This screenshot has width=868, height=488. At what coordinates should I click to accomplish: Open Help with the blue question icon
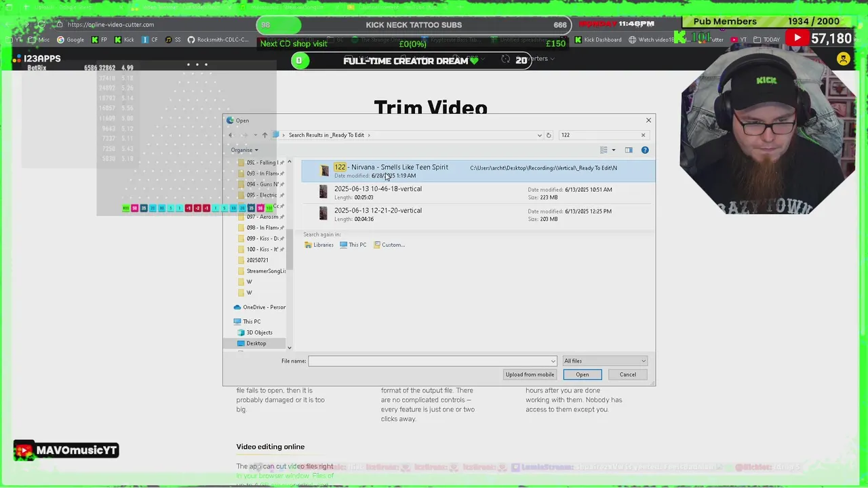645,150
